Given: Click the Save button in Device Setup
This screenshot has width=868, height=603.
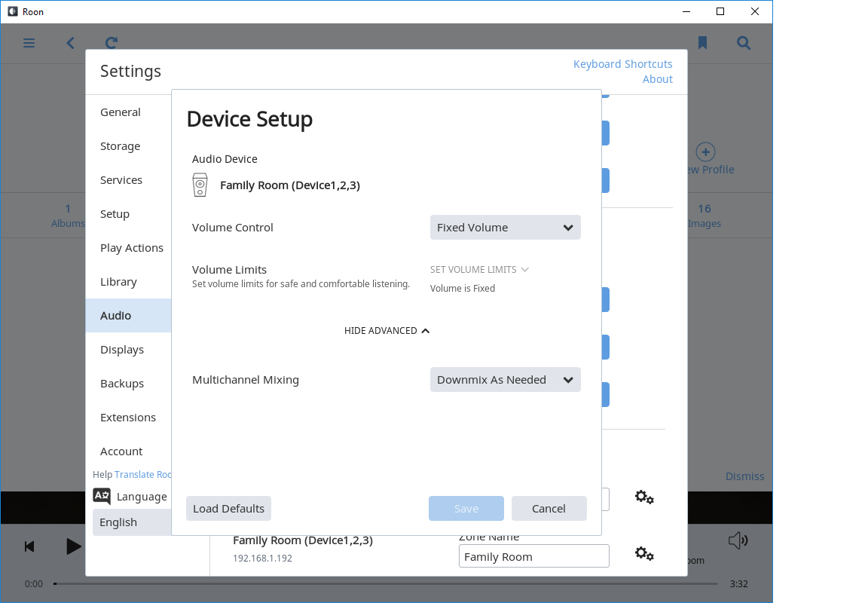Looking at the screenshot, I should pos(466,508).
